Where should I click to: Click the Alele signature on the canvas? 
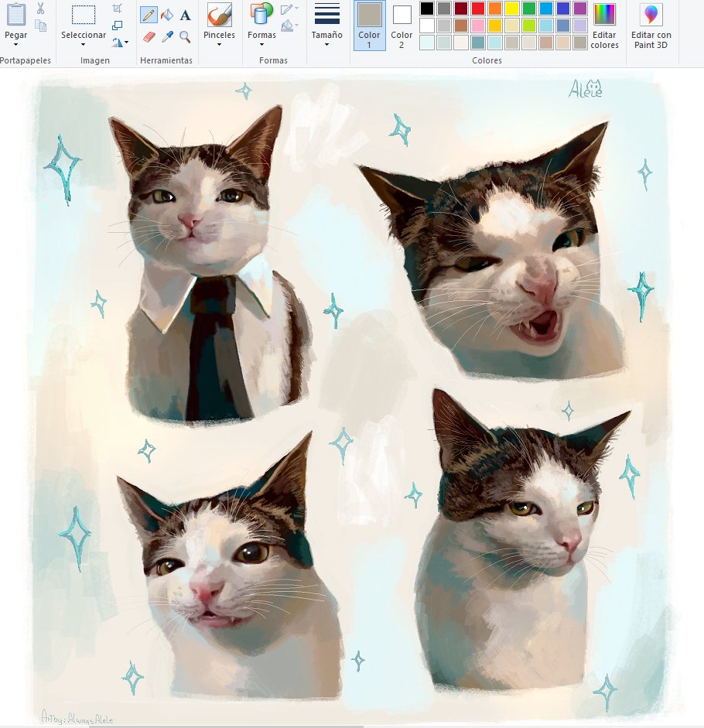click(x=585, y=88)
